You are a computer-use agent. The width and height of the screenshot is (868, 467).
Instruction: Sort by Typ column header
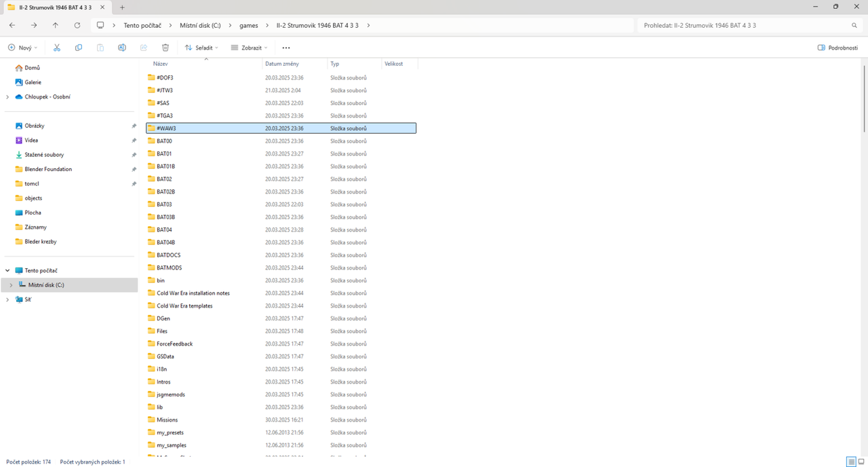pos(335,64)
